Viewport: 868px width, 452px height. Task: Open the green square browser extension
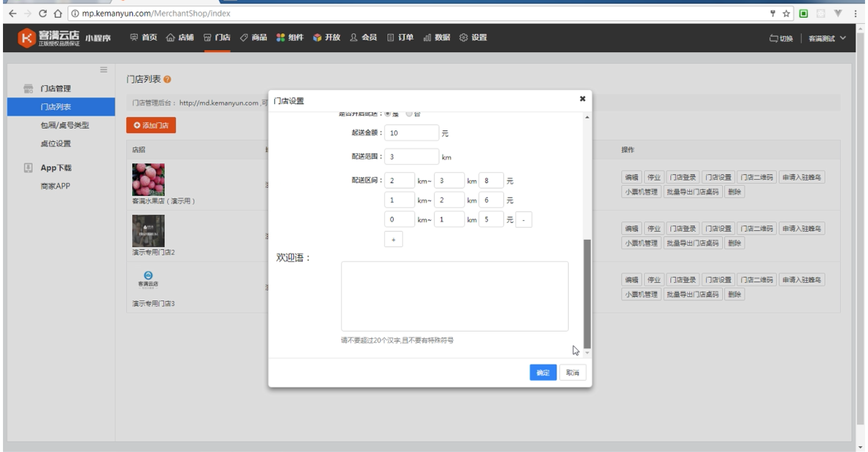point(804,13)
